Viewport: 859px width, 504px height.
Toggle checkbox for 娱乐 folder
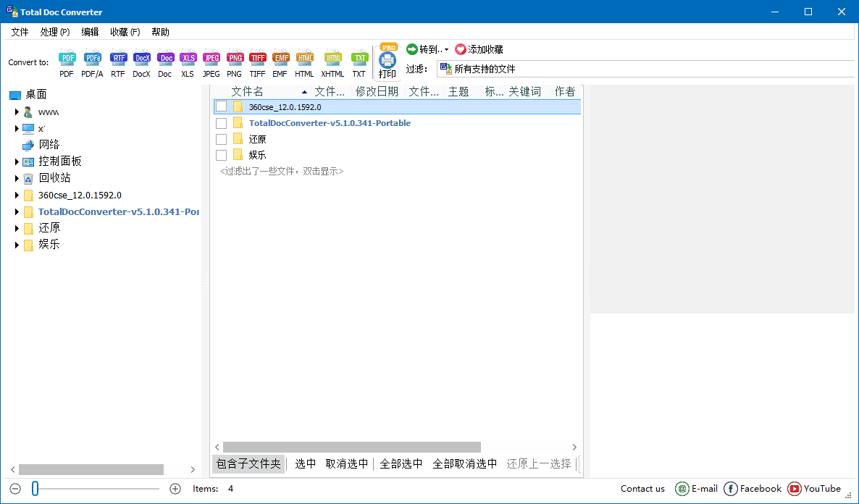pos(222,155)
